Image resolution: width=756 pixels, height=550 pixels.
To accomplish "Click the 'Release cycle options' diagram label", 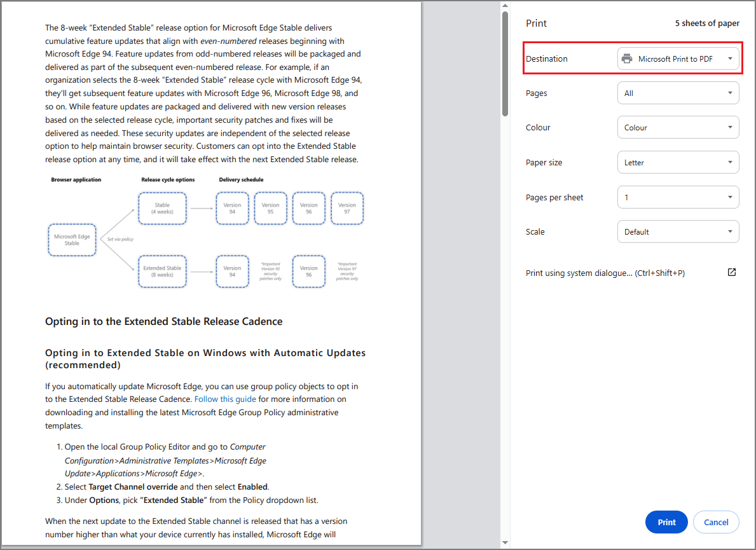I will (168, 179).
